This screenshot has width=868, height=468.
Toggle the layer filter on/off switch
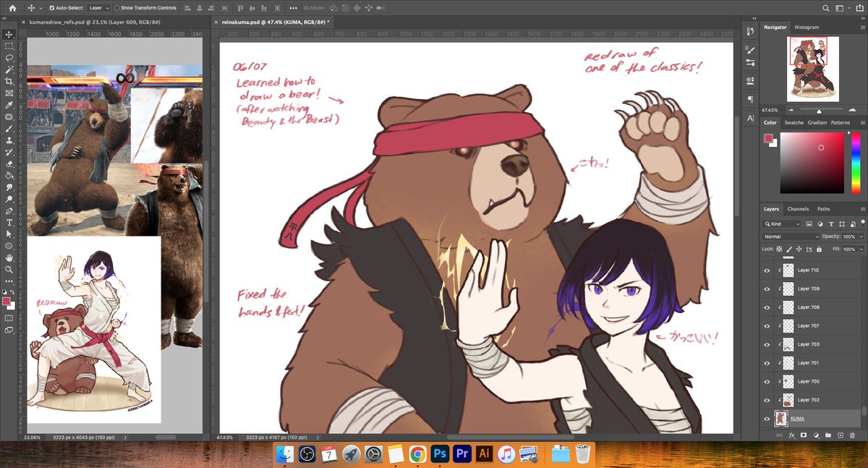(x=862, y=224)
